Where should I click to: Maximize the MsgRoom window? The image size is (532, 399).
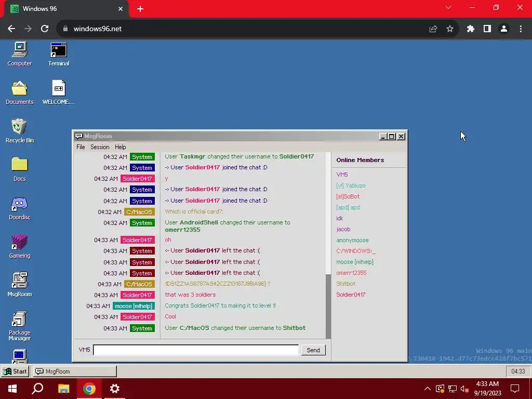(x=392, y=137)
